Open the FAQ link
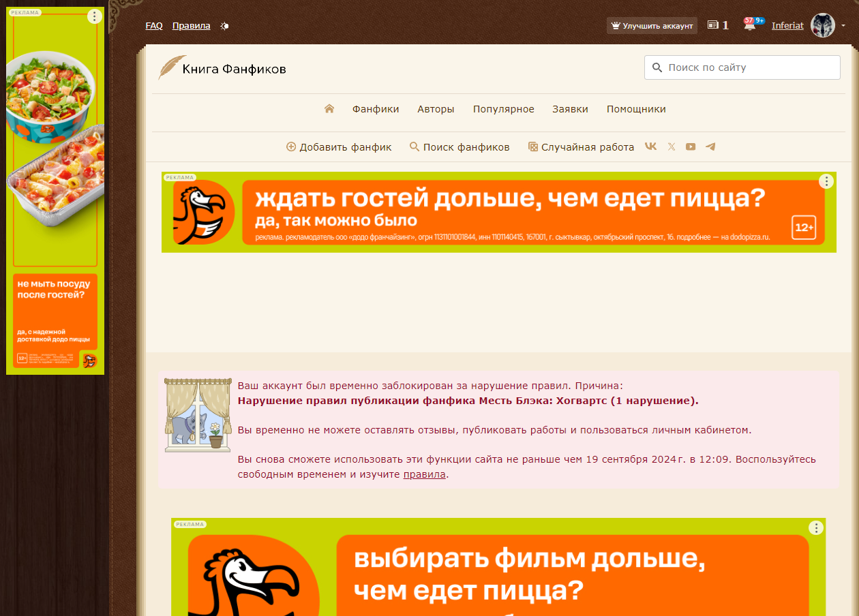This screenshot has width=859, height=616. [154, 25]
